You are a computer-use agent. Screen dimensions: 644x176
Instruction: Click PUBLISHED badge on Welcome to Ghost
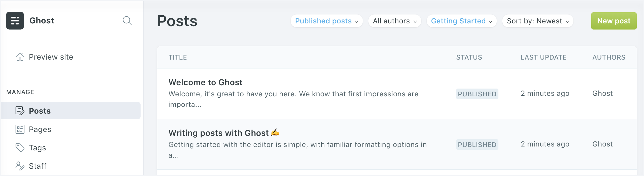point(477,94)
